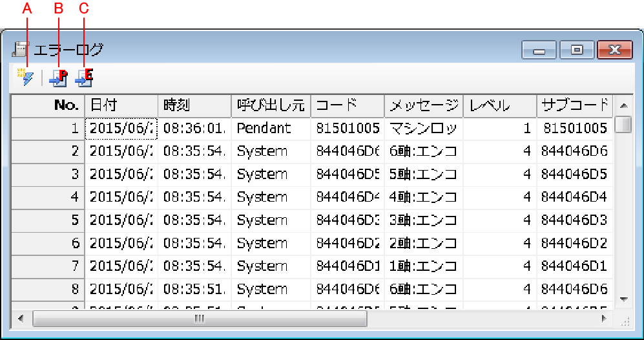Select the Pendant cell in row 1
The width and height of the screenshot is (644, 340).
[270, 129]
